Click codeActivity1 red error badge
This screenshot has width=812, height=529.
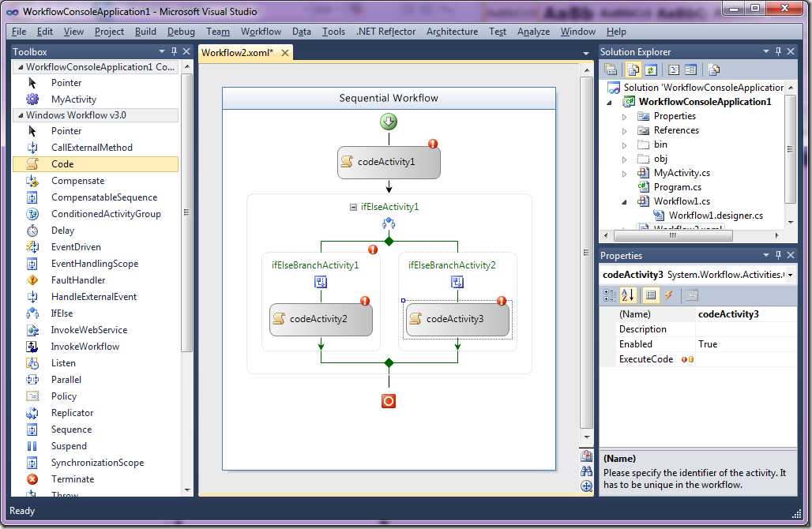point(433,144)
